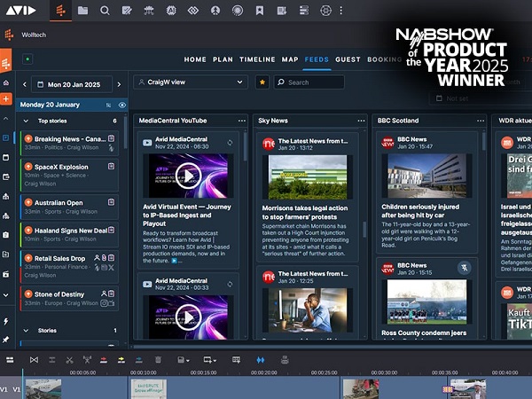Open the MAP tab

click(x=290, y=59)
